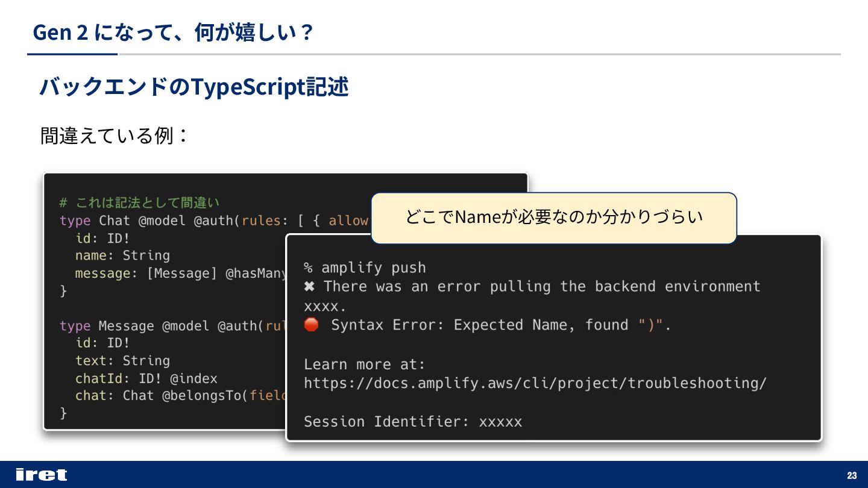Open the docs.amplify.aws troubleshooting link
Viewport: 868px width, 488px height.
click(535, 383)
